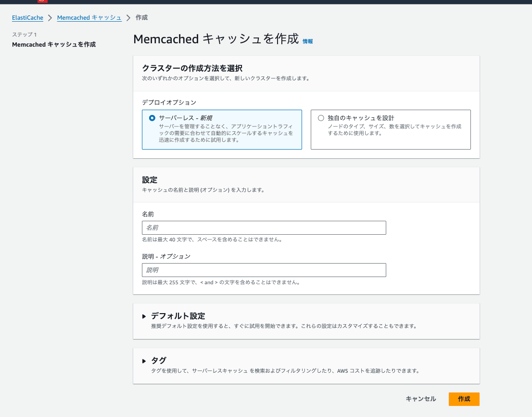This screenshot has width=532, height=417.
Task: Click the 説明 description input field
Action: [x=264, y=270]
